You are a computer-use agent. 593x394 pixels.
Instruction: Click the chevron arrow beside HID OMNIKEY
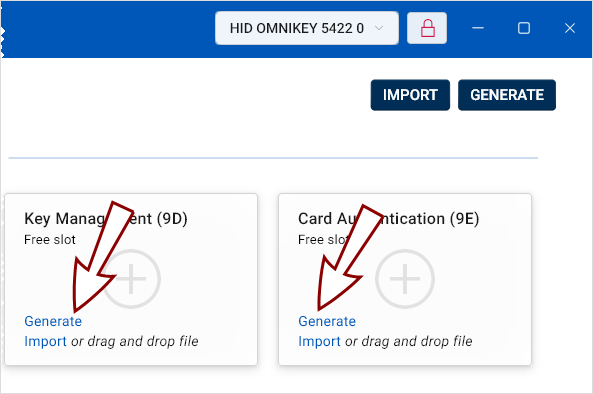[x=379, y=28]
